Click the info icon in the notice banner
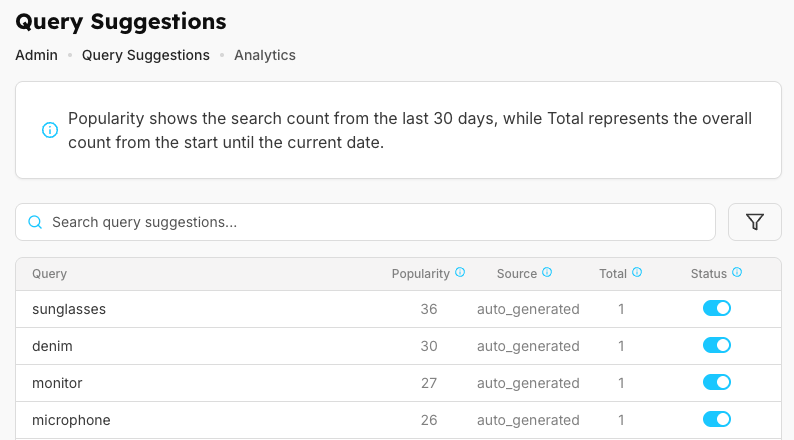 (49, 130)
